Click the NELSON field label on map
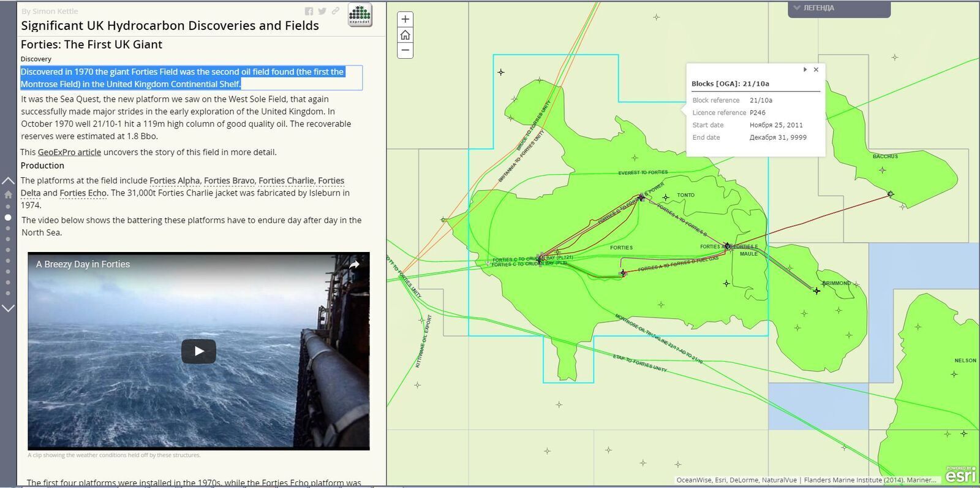 click(965, 360)
